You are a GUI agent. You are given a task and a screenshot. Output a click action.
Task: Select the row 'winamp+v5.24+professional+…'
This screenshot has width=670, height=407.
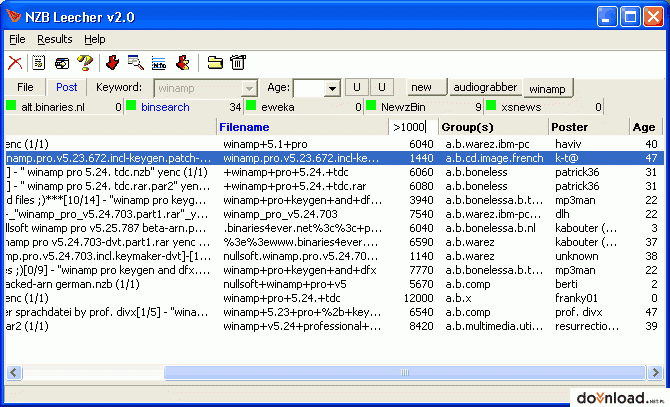click(x=335, y=326)
